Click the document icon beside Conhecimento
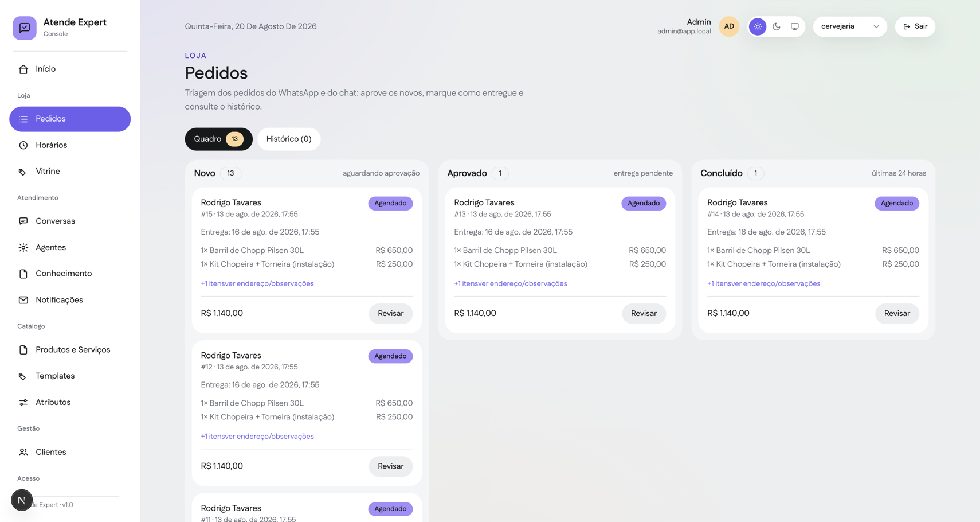This screenshot has width=980, height=522. pos(23,274)
